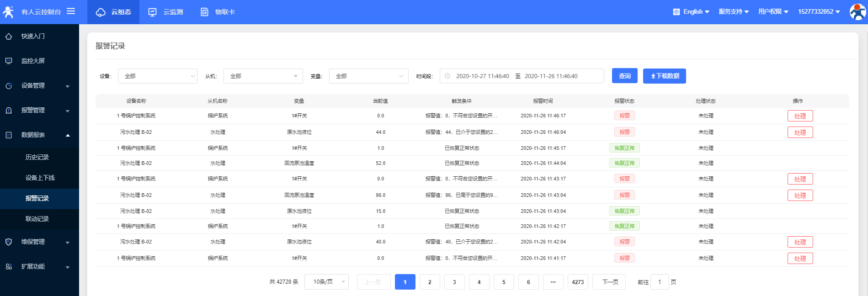This screenshot has width=868, height=296.
Task: Click the 数据报表 sidebar icon
Action: point(9,135)
